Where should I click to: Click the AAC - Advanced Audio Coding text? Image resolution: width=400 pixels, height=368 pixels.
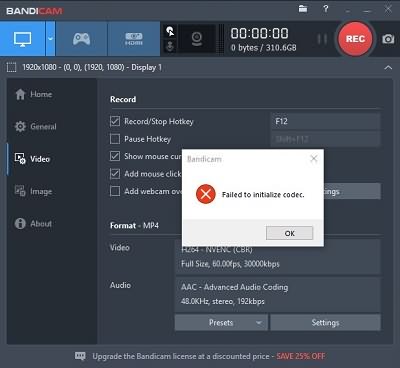coord(235,287)
